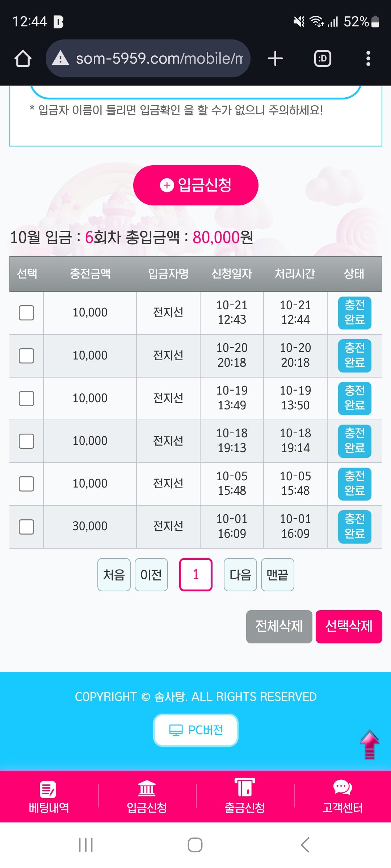Click the gray 전체삭제 button

[x=279, y=626]
